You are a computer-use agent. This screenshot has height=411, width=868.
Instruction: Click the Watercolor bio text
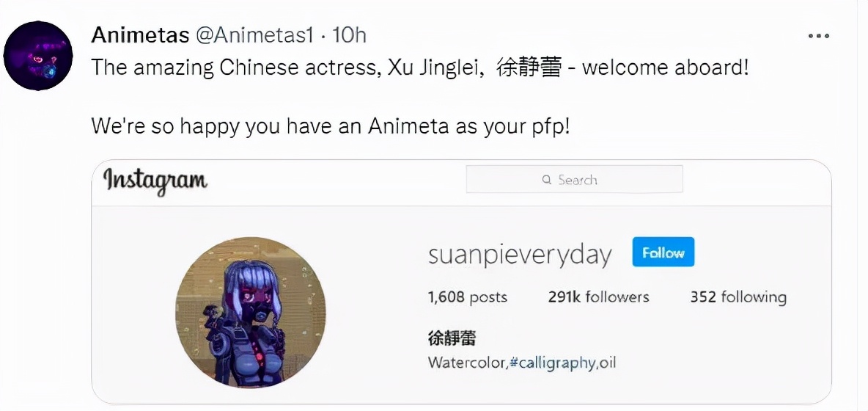pos(467,363)
